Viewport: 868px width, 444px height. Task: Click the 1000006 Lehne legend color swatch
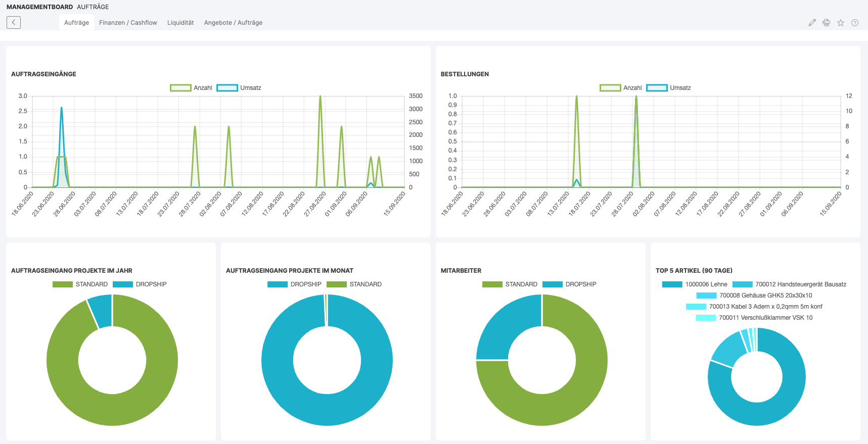(672, 284)
